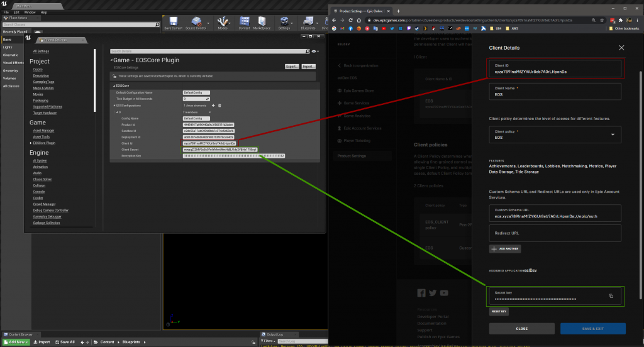Open the File menu
The image size is (644, 347).
coord(6,13)
